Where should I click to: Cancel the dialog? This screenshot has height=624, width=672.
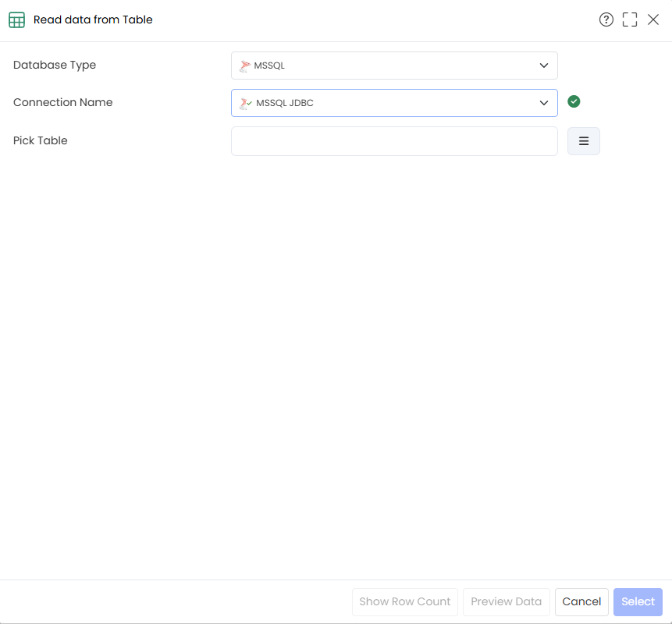click(x=581, y=601)
